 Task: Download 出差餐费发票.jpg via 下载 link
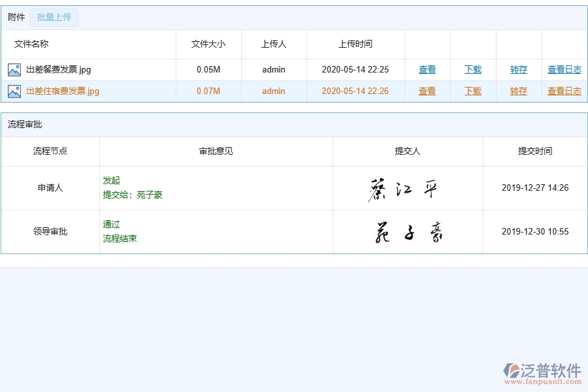(x=472, y=69)
